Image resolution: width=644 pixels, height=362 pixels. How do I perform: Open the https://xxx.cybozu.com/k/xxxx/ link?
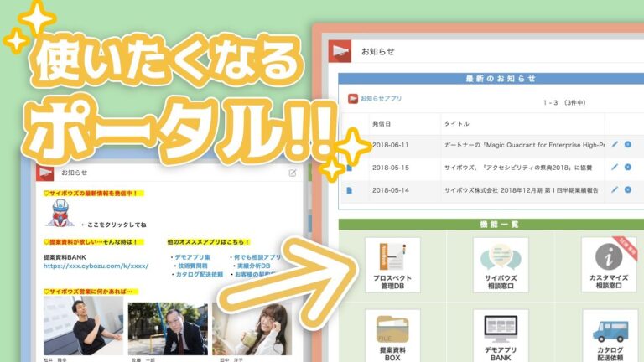pyautogui.click(x=96, y=266)
